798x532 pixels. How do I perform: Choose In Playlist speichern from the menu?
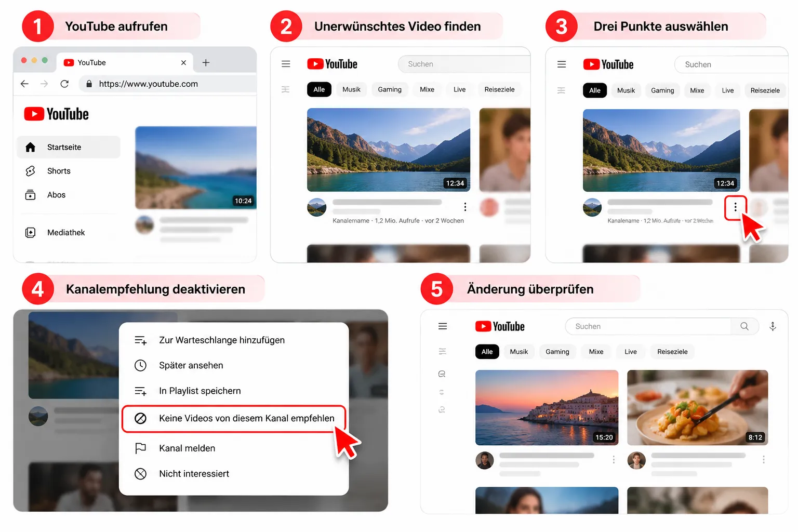coord(234,391)
